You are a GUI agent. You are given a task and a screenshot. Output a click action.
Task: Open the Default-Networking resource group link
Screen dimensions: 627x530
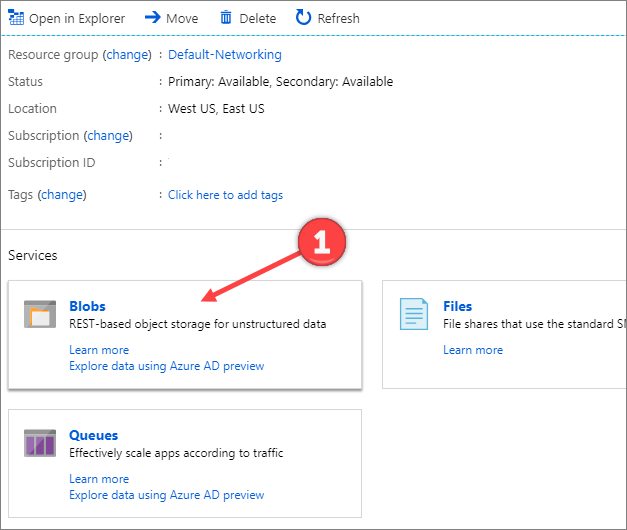click(x=225, y=54)
